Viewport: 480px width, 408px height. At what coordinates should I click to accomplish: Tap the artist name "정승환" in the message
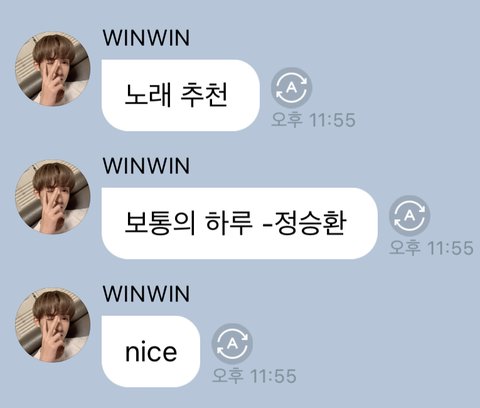tap(309, 223)
